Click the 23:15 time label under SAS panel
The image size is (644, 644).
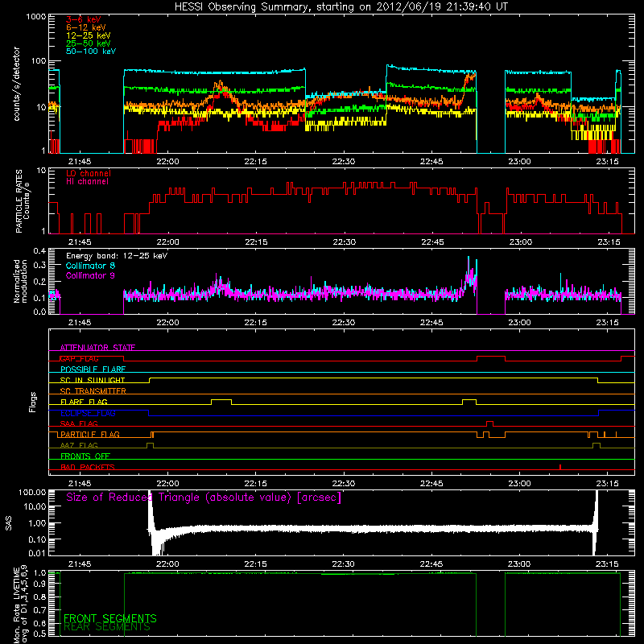click(607, 564)
